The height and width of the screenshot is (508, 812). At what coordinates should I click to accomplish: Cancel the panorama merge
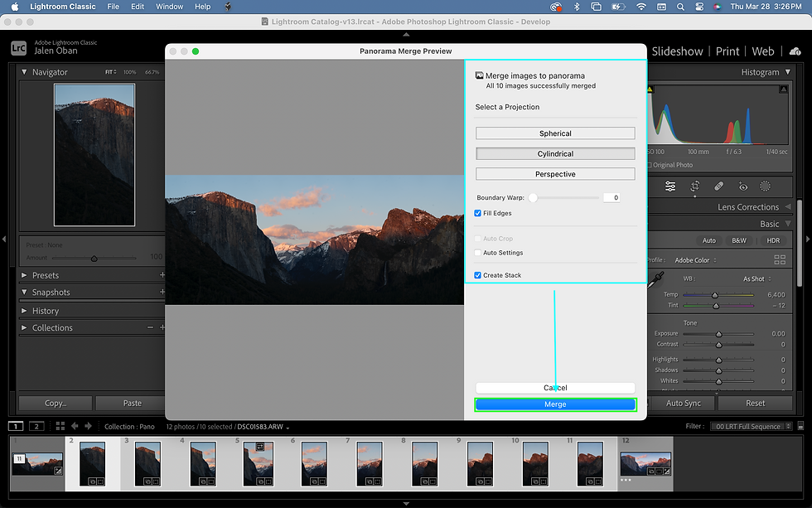[555, 388]
